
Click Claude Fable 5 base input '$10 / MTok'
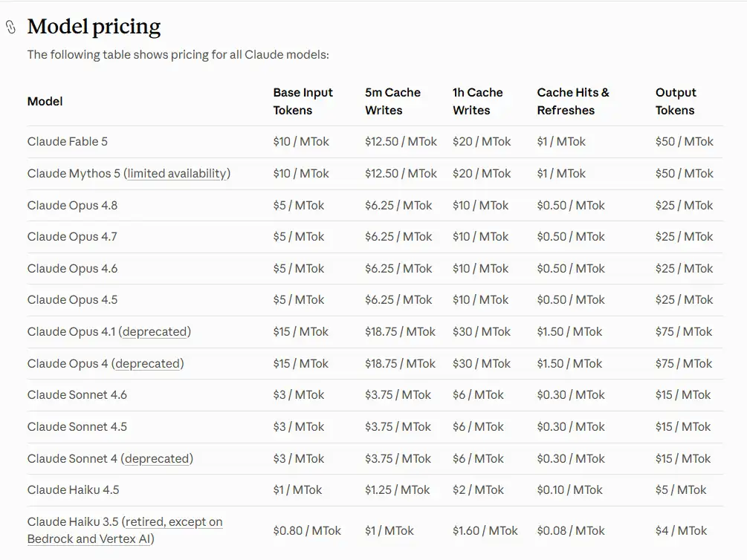pos(301,142)
